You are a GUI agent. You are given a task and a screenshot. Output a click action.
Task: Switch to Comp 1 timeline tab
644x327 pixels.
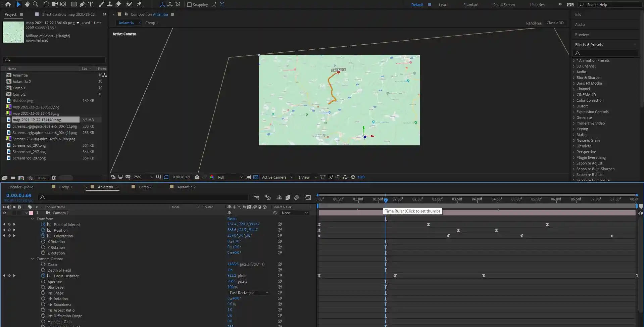[65, 187]
